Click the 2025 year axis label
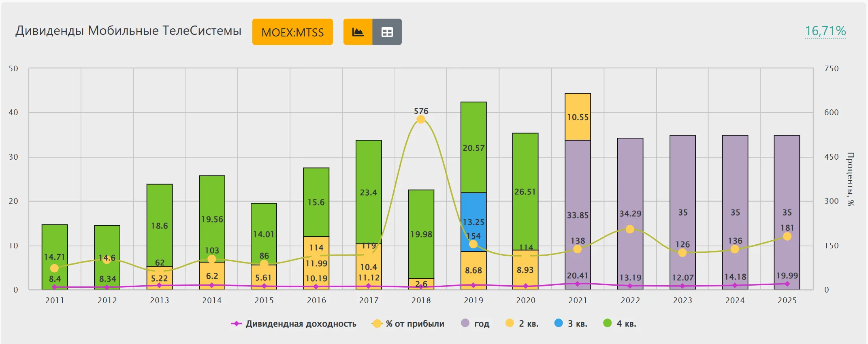 (787, 300)
